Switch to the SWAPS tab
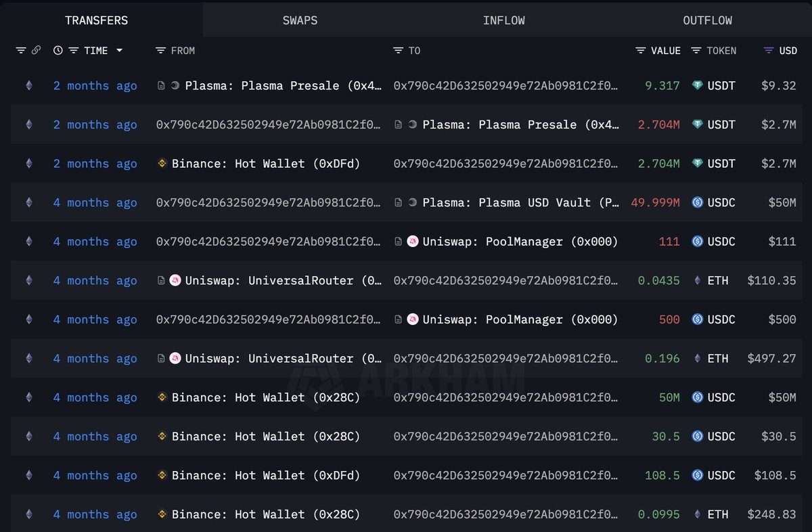812x532 pixels. [300, 20]
